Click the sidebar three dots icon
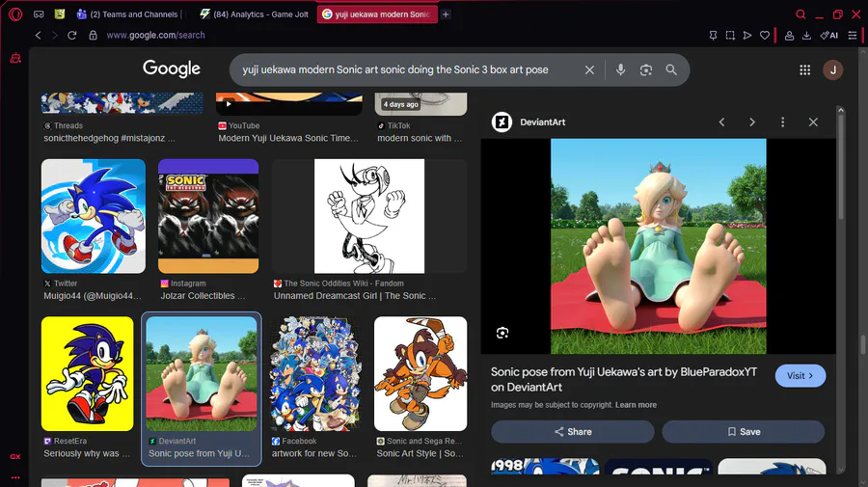This screenshot has height=487, width=868. (x=15, y=477)
